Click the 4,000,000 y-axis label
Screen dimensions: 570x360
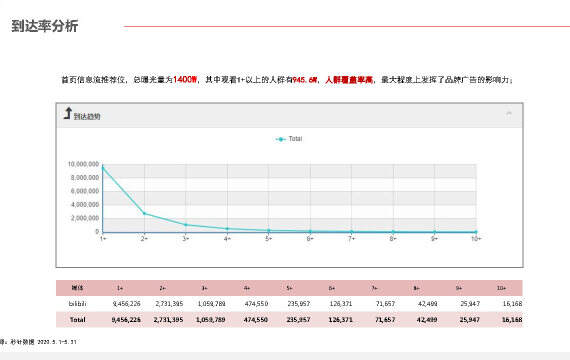85,205
